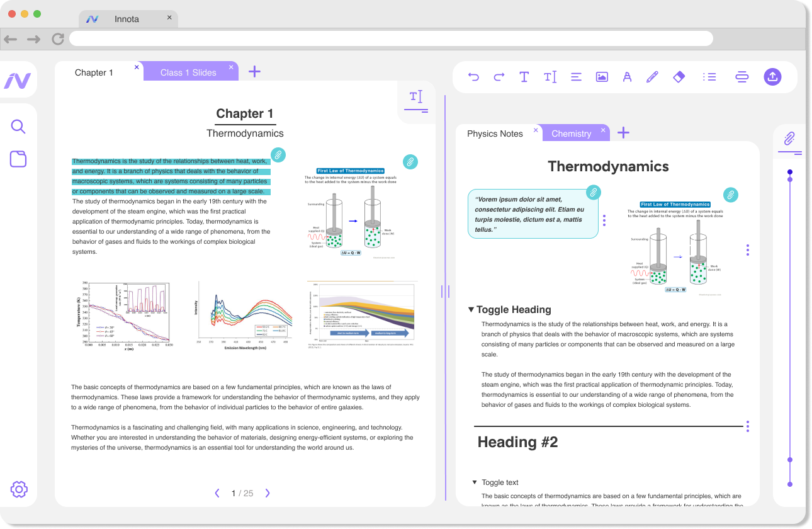Switch to the Chemistry tab

[x=572, y=134]
